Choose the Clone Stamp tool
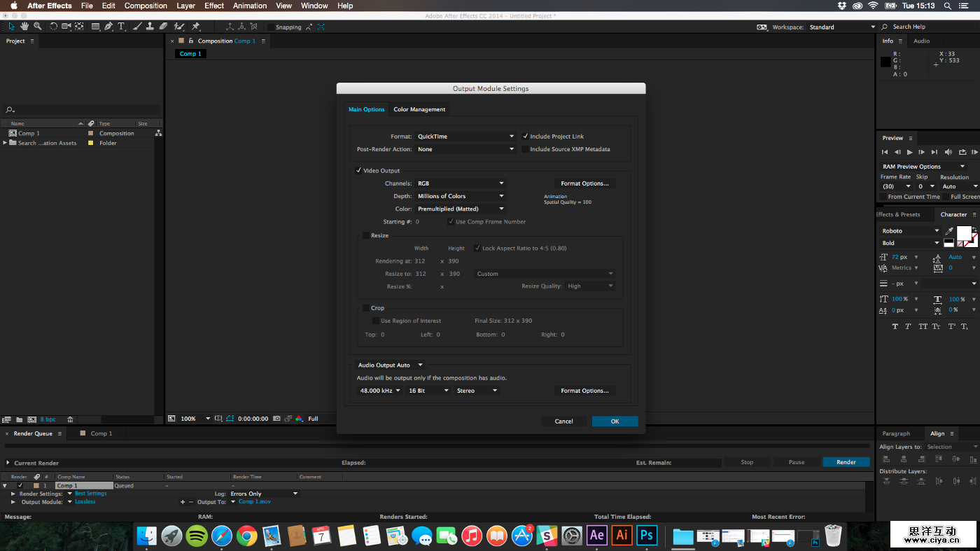This screenshot has width=980, height=551. tap(150, 27)
